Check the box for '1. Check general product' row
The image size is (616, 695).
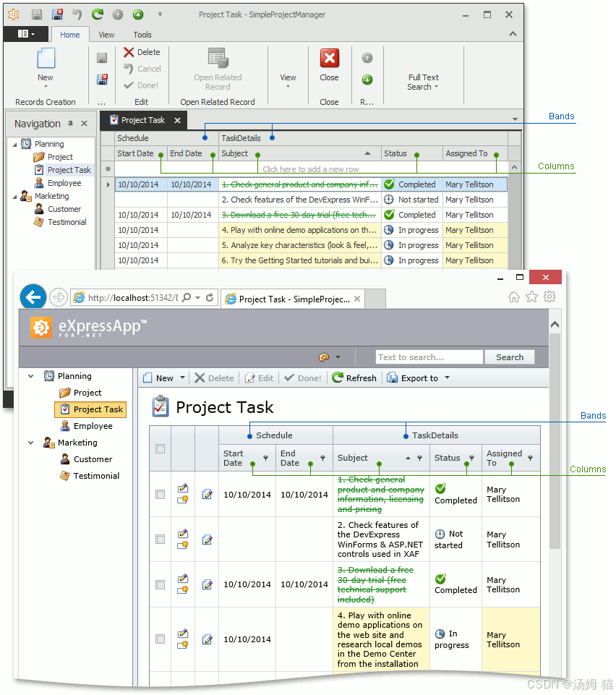point(161,494)
